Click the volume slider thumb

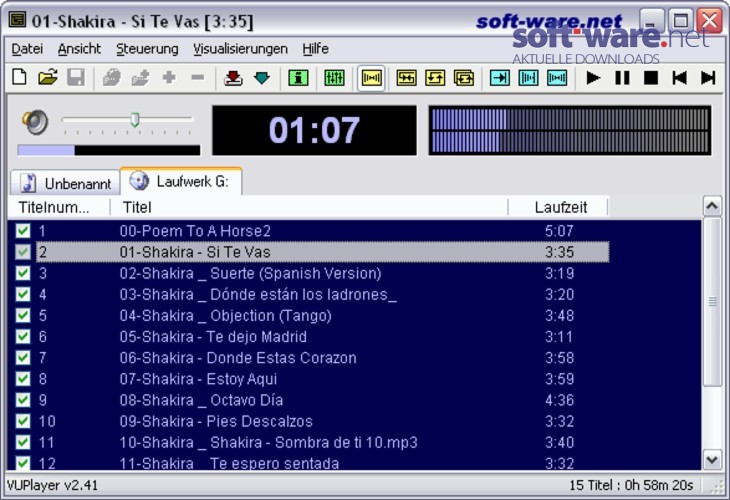(135, 119)
